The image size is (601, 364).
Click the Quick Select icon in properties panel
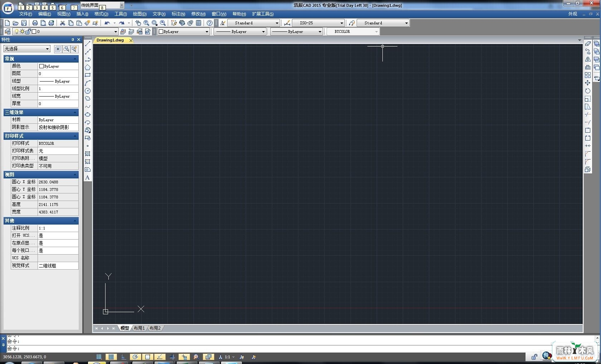pos(74,49)
